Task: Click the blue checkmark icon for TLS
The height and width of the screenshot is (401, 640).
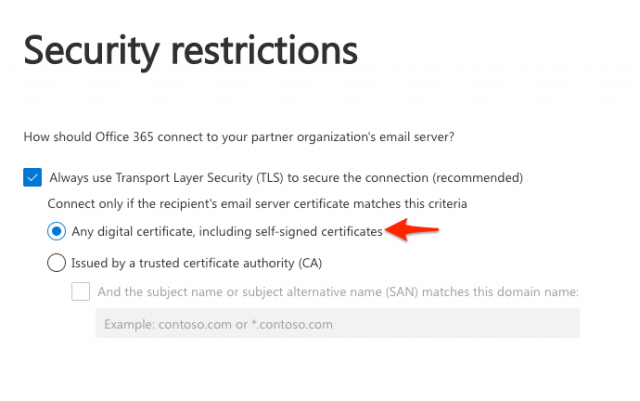Action: (32, 177)
